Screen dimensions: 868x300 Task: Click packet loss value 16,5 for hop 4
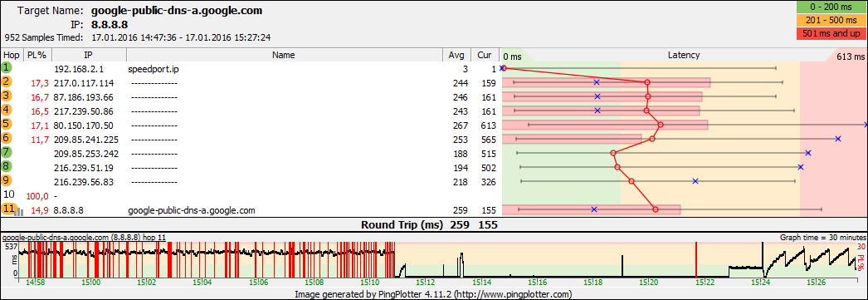(x=41, y=111)
